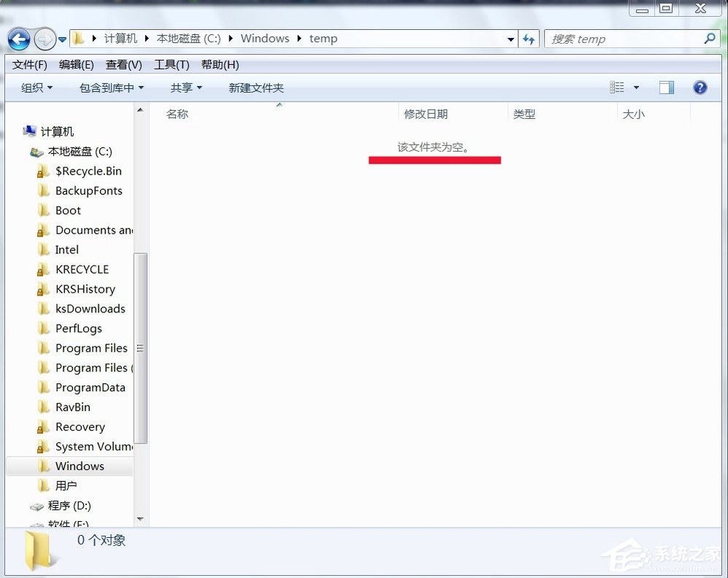Click the search magnifier in the search box
Viewport: 728px width, 578px height.
click(709, 39)
